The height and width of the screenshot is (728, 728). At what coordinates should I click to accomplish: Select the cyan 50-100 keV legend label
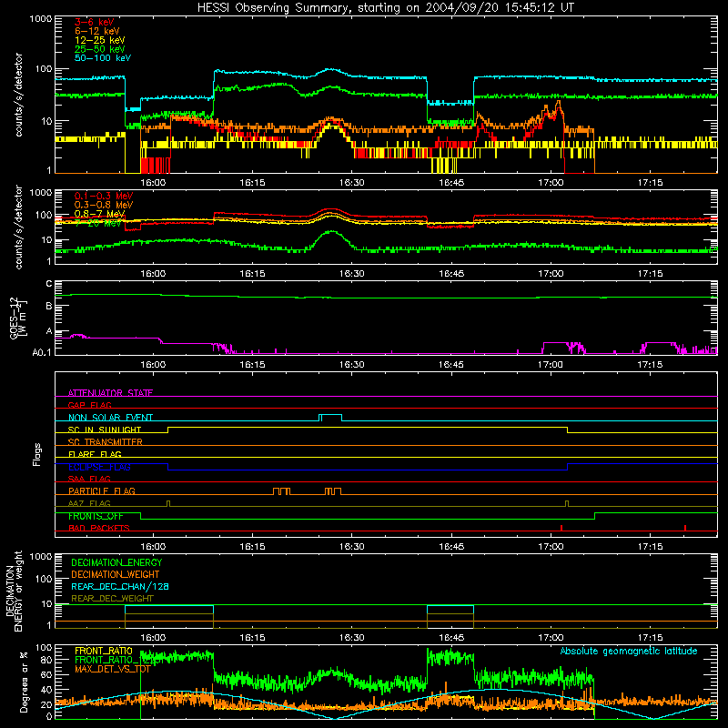tap(103, 58)
